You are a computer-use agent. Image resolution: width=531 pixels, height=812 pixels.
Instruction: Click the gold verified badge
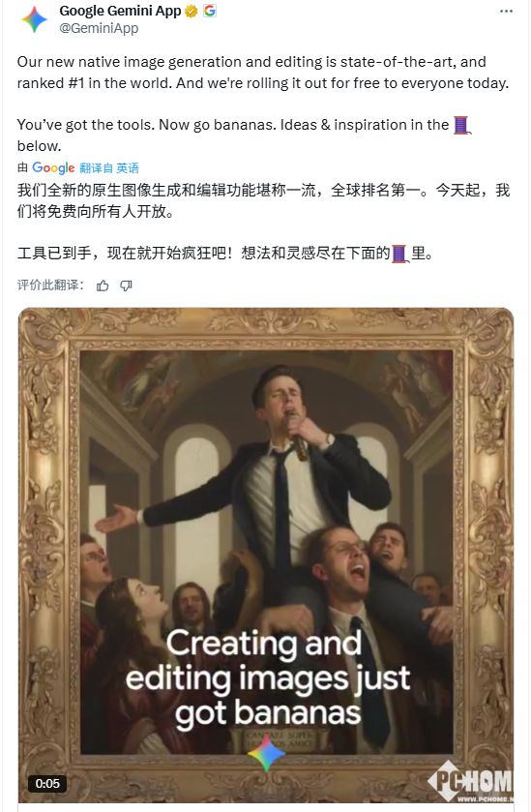pos(191,11)
